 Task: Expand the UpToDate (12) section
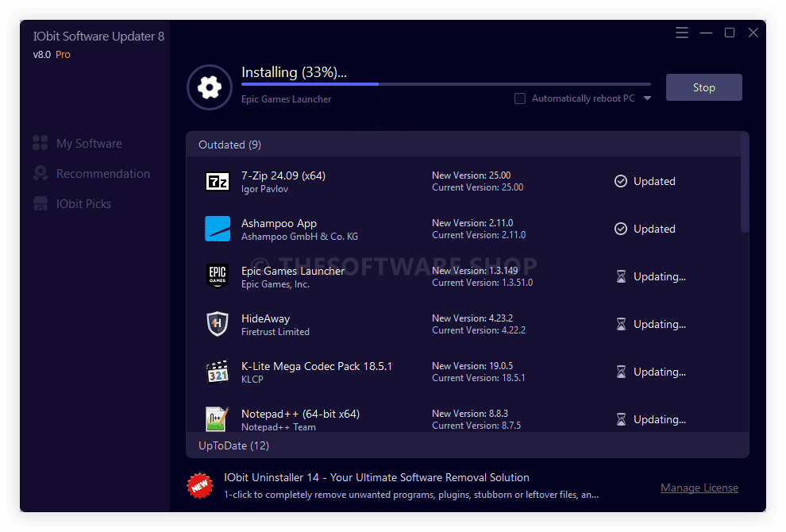pyautogui.click(x=467, y=445)
